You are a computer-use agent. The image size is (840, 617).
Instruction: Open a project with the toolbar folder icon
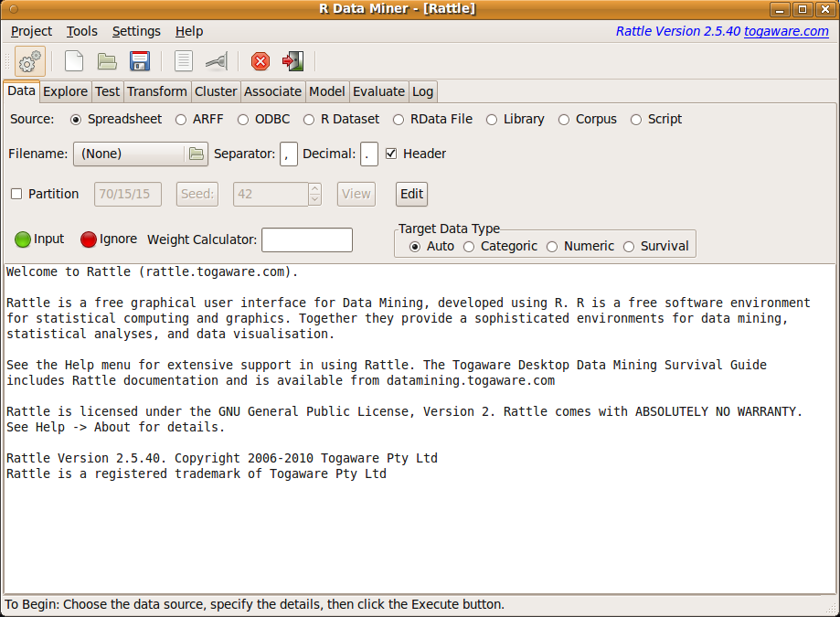(x=107, y=61)
